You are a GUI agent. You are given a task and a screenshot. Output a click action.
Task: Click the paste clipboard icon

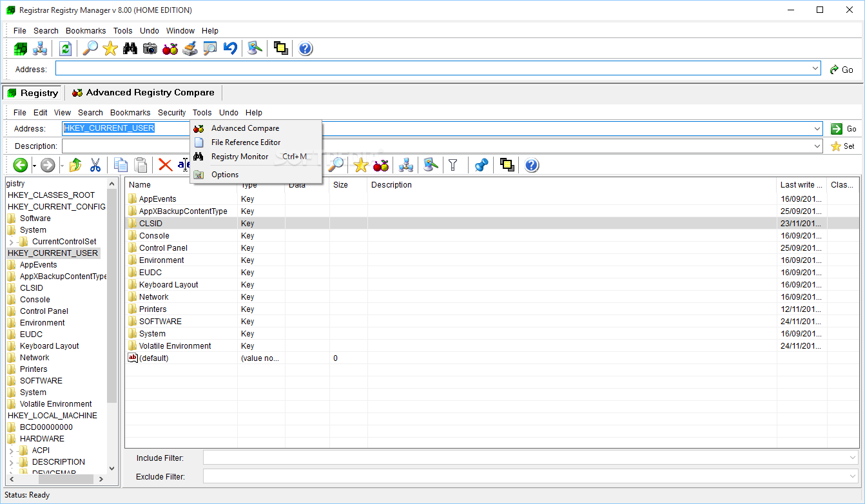[x=141, y=166]
